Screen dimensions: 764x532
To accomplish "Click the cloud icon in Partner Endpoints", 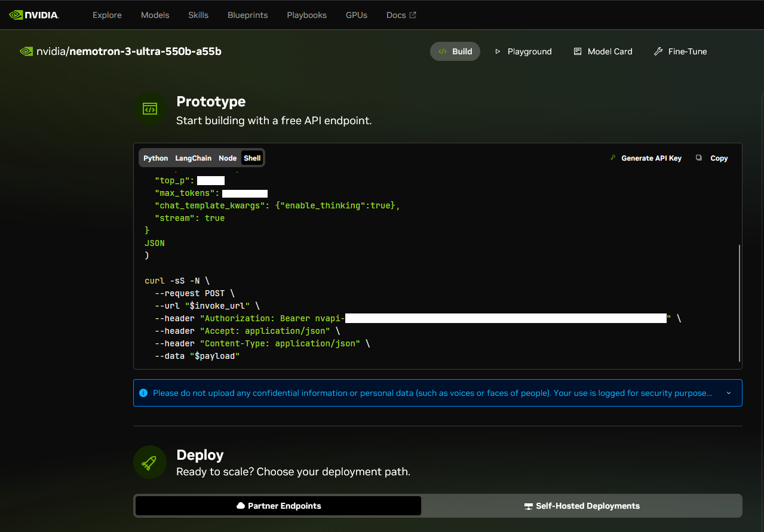I will pos(241,506).
